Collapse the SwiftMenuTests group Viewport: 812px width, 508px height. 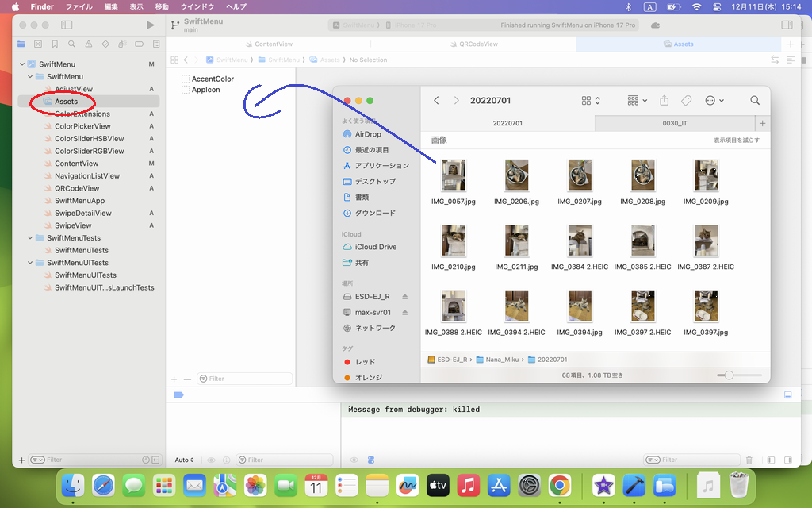tap(30, 238)
